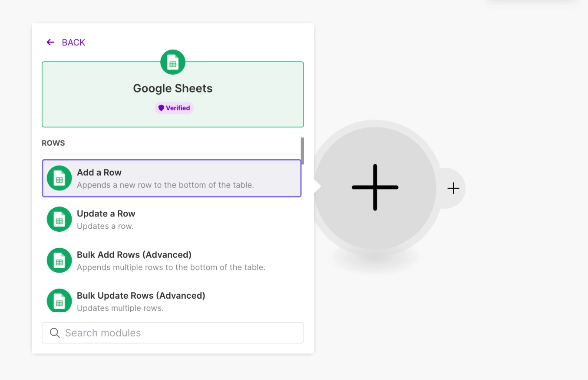Select the Bulk Add Rows module icon
Image resolution: width=588 pixels, height=380 pixels.
[x=59, y=260]
